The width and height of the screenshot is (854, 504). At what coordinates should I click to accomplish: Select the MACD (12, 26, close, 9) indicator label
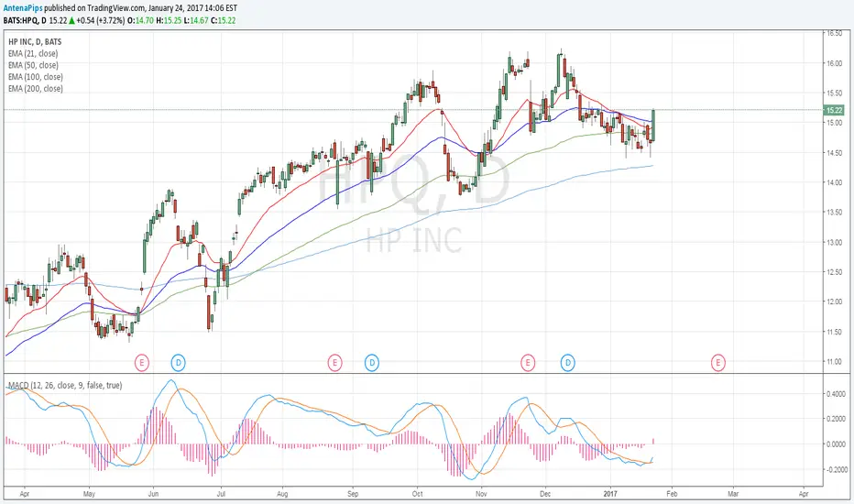click(65, 385)
